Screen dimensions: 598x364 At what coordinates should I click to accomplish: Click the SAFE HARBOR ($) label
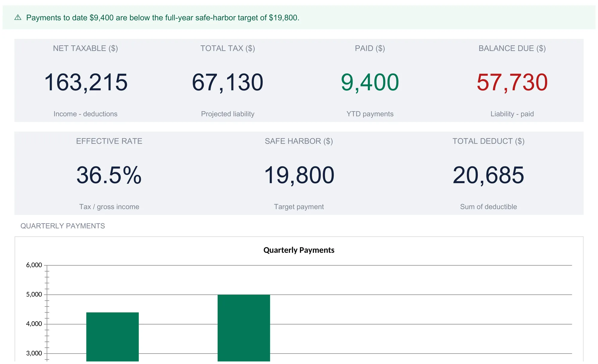tap(299, 141)
